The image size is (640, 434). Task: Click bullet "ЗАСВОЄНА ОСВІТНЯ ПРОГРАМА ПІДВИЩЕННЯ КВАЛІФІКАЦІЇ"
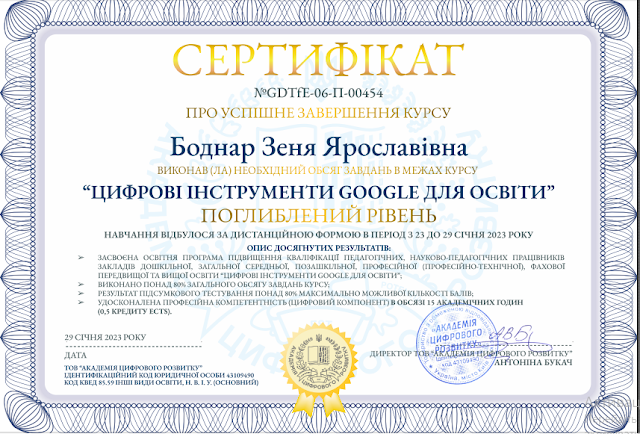[x=331, y=267]
